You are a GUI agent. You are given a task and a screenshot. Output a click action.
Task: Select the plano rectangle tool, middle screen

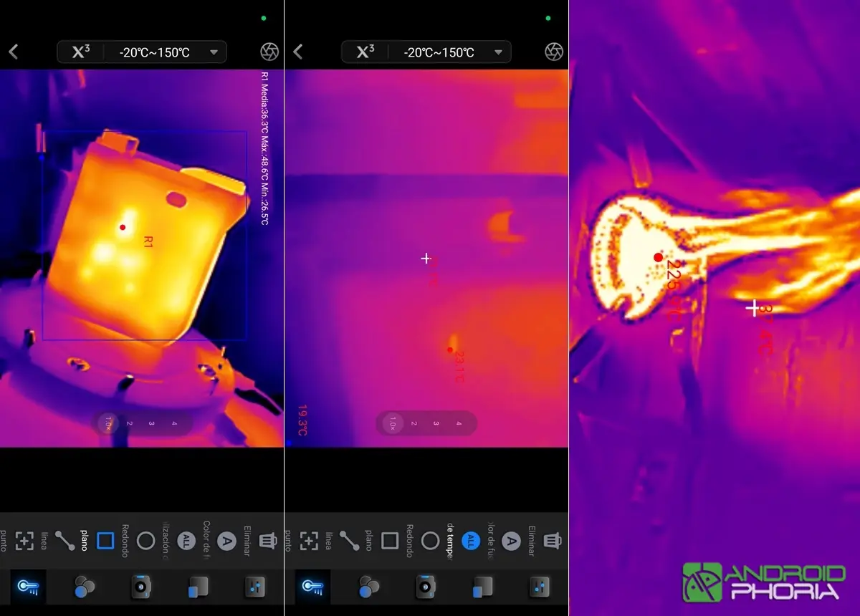pyautogui.click(x=390, y=541)
